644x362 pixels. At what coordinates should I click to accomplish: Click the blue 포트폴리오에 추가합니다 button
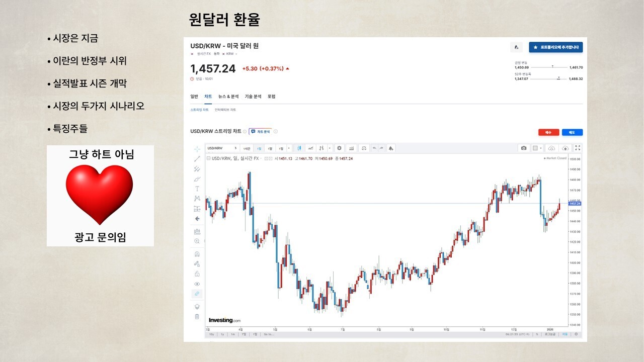click(556, 47)
